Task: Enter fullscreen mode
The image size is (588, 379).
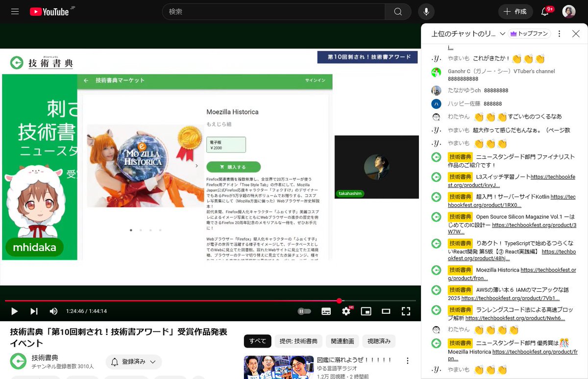Action: (406, 311)
